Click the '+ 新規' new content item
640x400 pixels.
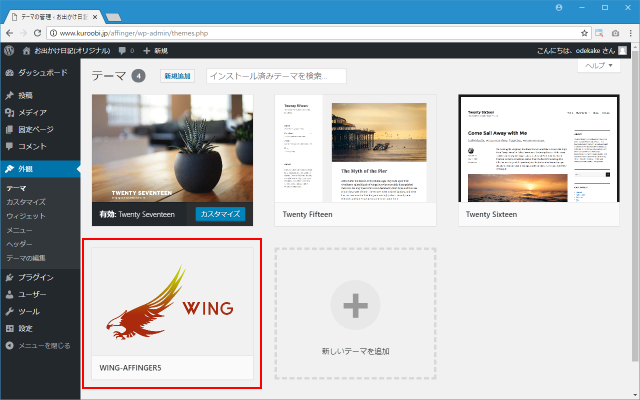(x=156, y=51)
